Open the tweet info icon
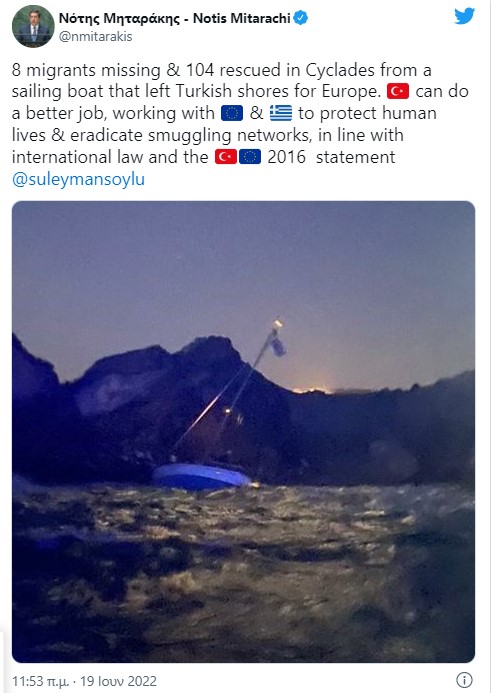The image size is (492, 693). click(464, 680)
